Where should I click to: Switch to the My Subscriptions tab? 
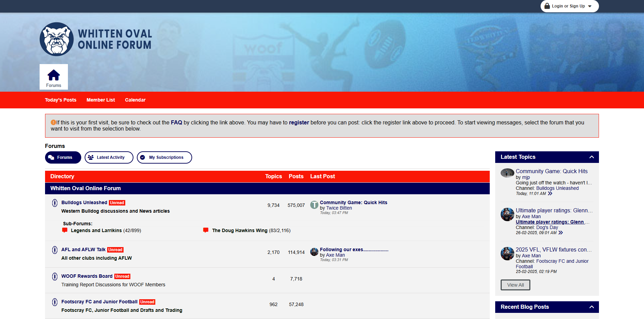click(x=164, y=157)
